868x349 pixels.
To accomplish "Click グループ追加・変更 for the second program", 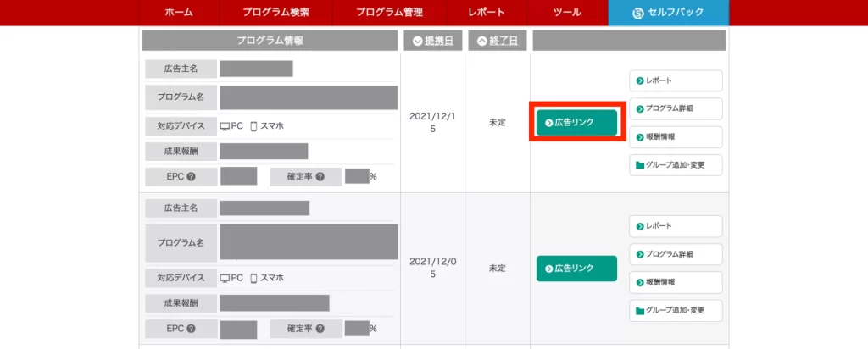I will tap(676, 310).
